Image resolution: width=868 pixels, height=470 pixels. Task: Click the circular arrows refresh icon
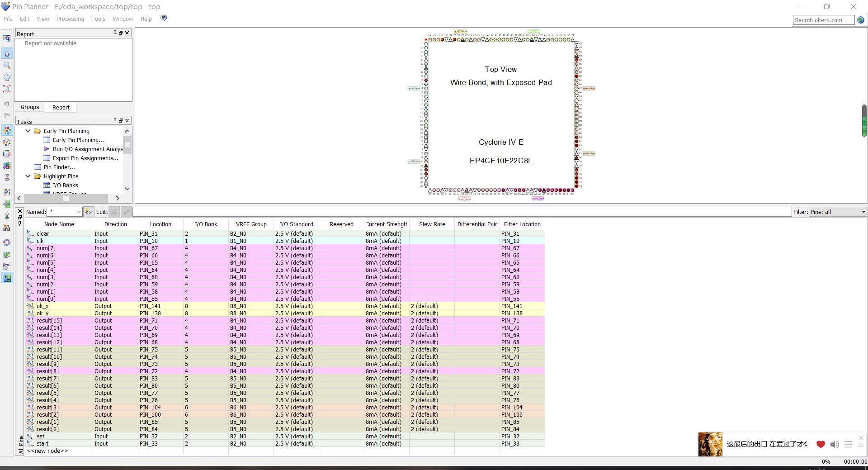pos(7,242)
